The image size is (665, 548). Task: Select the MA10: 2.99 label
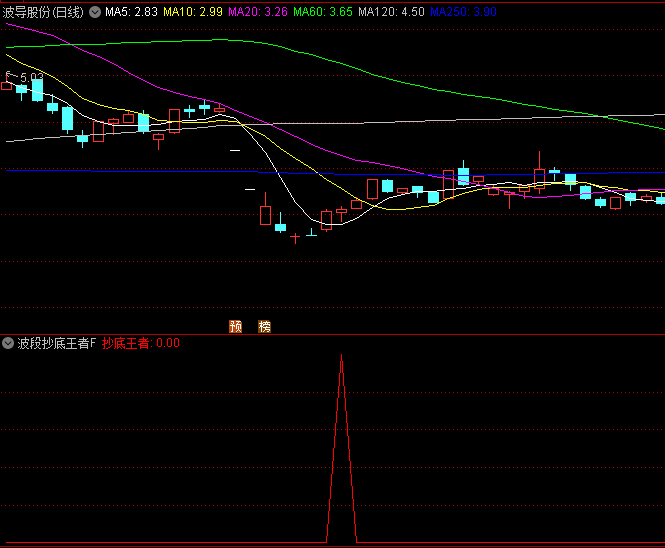193,12
